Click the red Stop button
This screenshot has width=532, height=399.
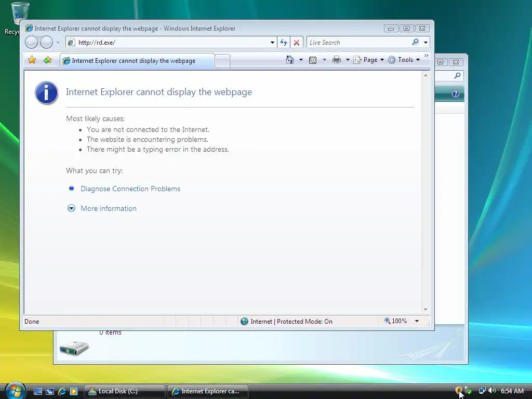[297, 43]
